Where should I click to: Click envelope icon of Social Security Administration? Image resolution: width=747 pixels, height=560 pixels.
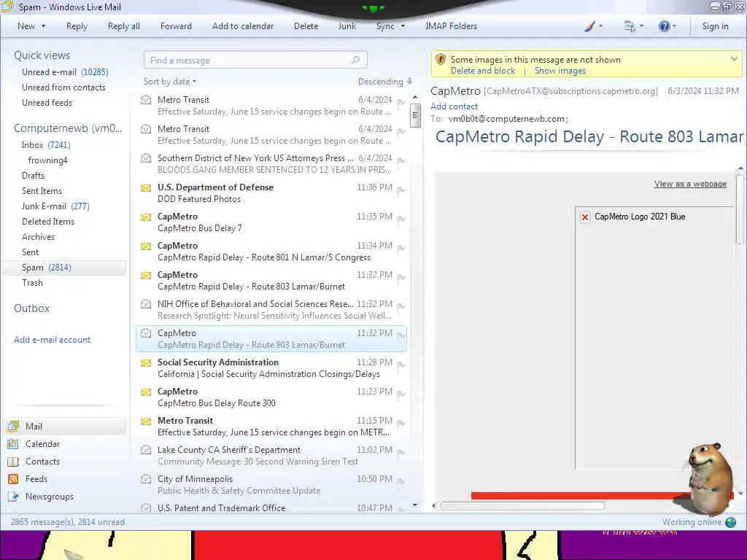point(146,363)
